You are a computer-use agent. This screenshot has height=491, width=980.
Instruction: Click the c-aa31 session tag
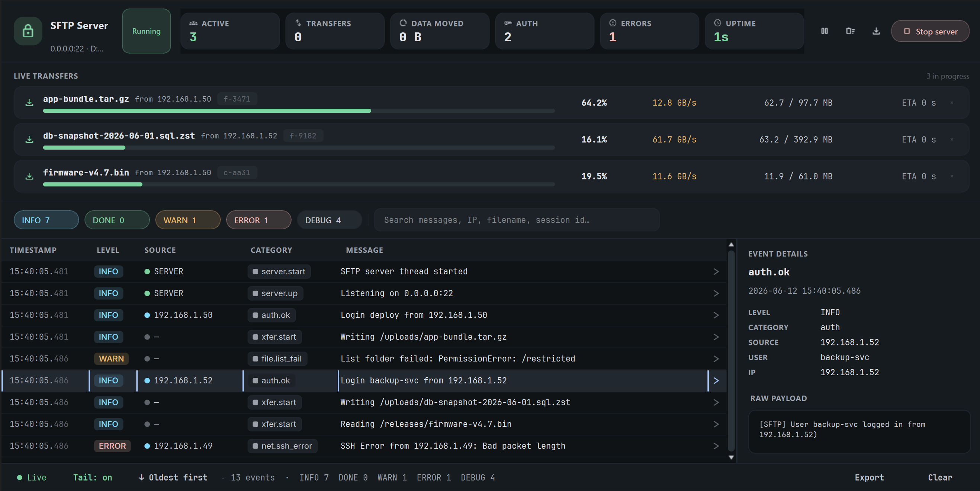pyautogui.click(x=237, y=173)
